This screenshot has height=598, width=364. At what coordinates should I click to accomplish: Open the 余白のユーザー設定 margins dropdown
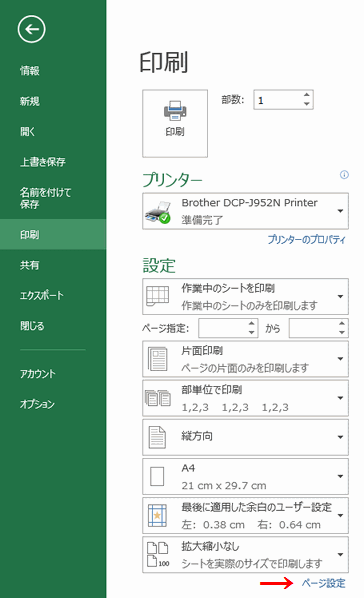[245, 515]
